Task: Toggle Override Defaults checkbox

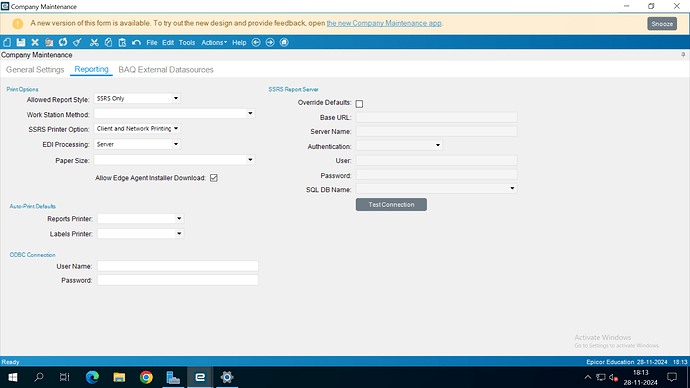Action: pos(360,104)
